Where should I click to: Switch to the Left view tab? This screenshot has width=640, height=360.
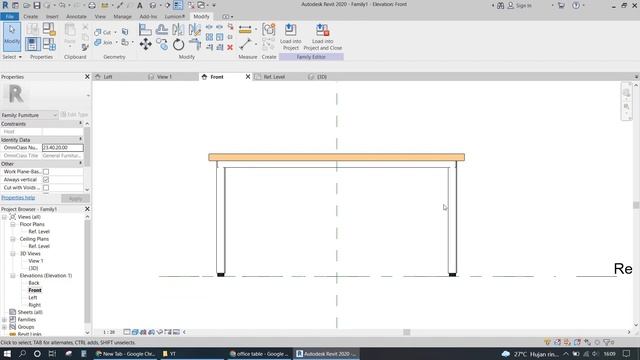(108, 77)
